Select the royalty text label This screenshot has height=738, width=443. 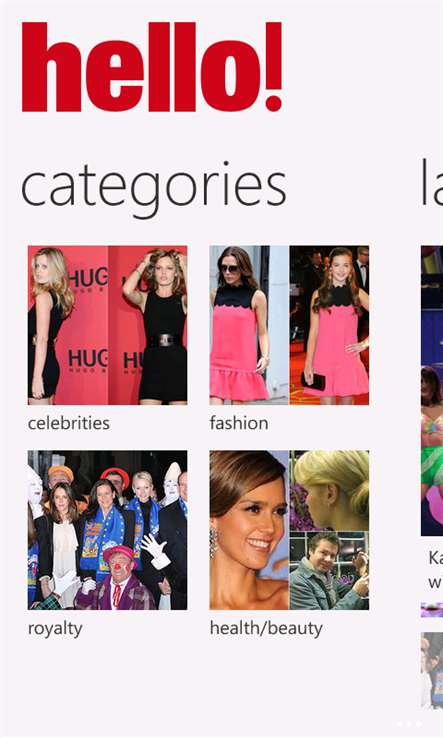(x=55, y=629)
